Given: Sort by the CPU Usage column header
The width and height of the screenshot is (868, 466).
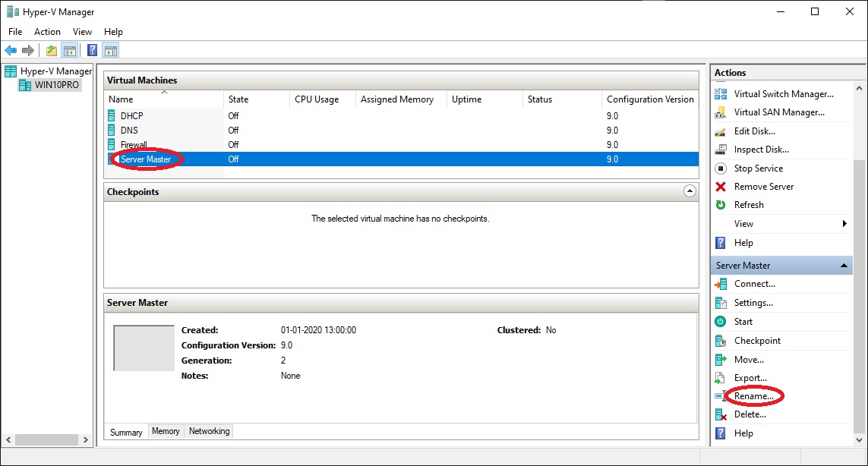Looking at the screenshot, I should 322,99.
